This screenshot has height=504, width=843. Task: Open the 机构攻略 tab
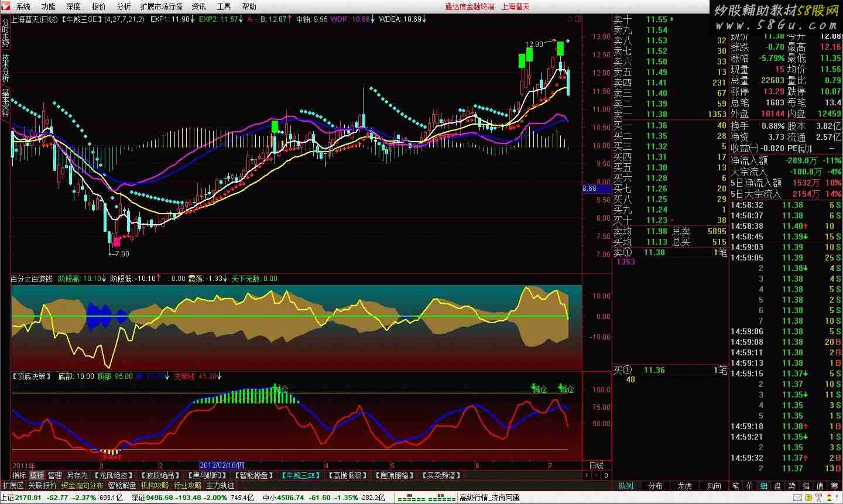(155, 485)
